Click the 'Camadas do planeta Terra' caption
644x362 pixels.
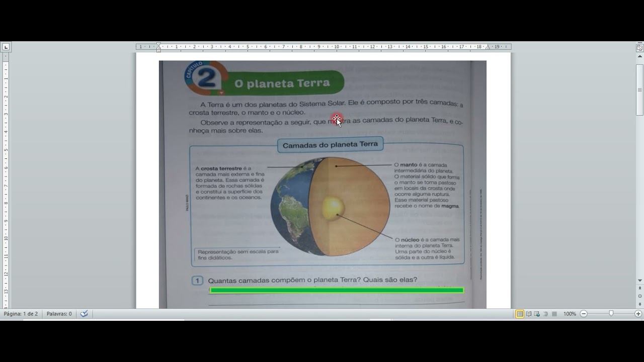click(x=330, y=145)
